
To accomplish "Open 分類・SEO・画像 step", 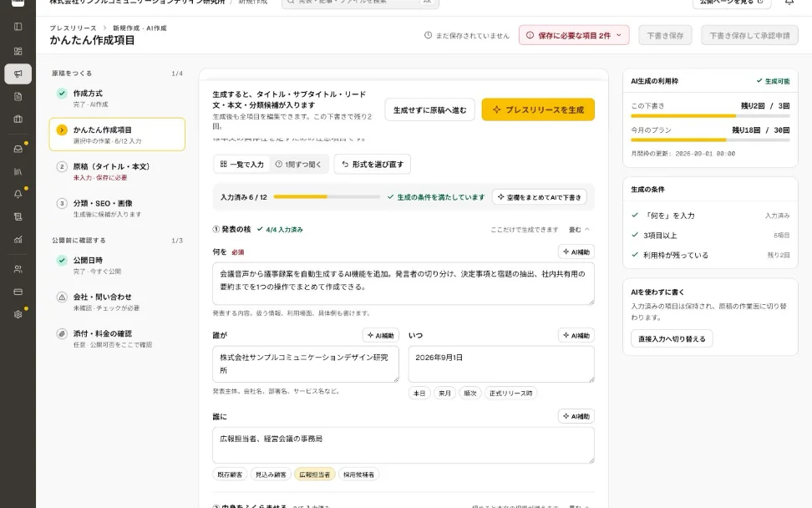I will (117, 208).
